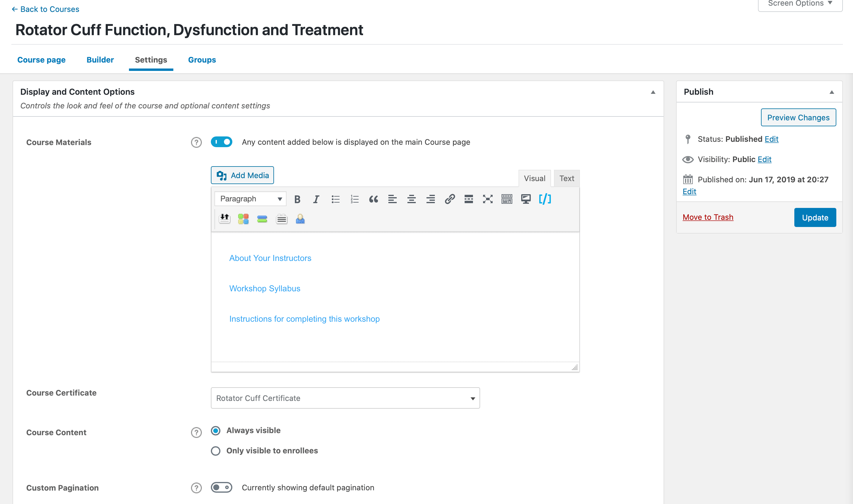Click the up-down arrows plugin icon
853x504 pixels.
tap(225, 219)
